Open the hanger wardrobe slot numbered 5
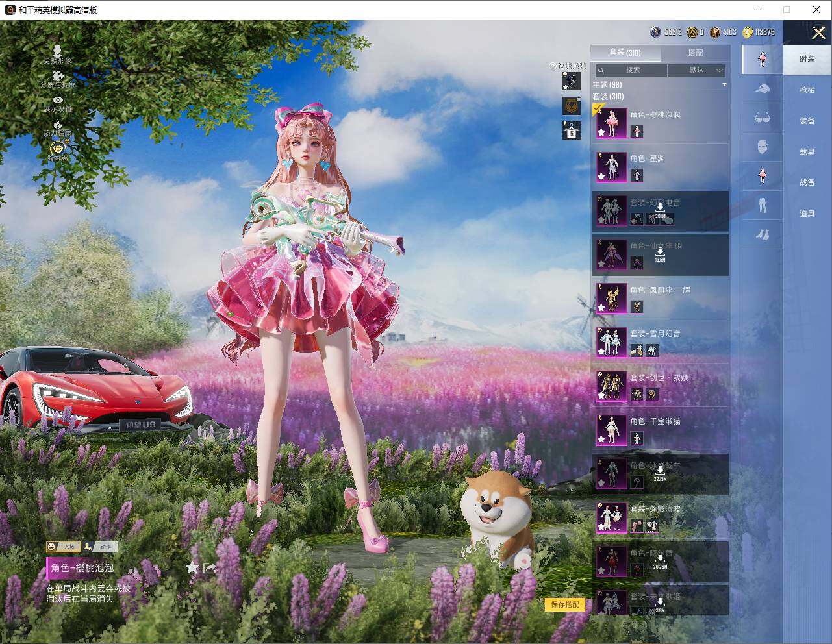The image size is (832, 644). coord(571,130)
